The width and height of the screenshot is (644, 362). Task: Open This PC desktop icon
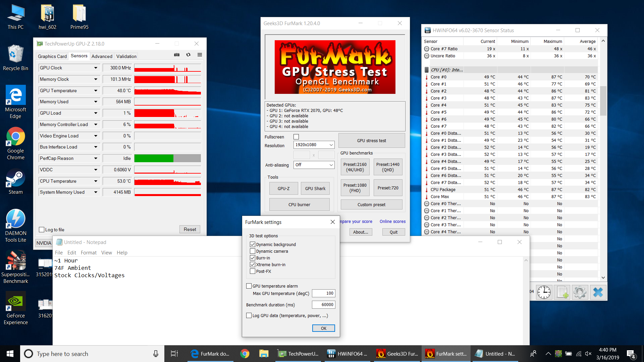pyautogui.click(x=15, y=17)
